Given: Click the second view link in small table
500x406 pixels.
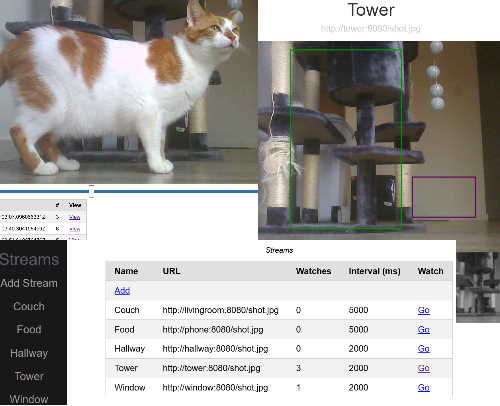Looking at the screenshot, I should click(x=74, y=229).
